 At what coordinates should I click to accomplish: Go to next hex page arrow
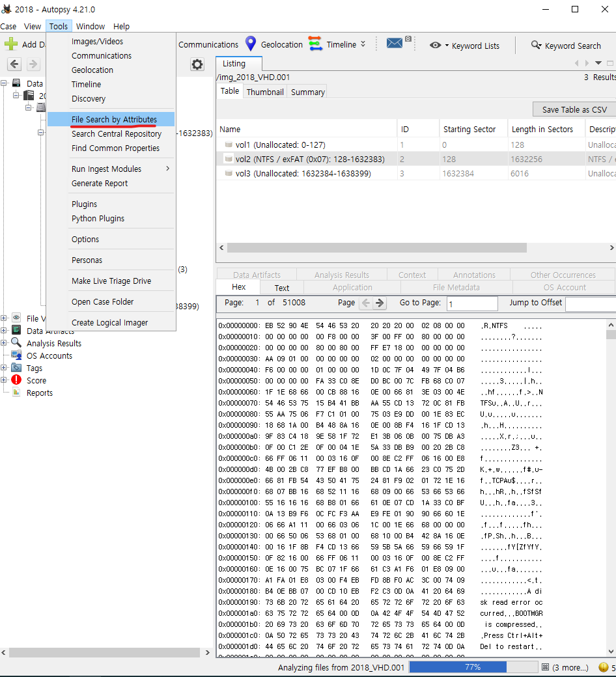point(380,303)
